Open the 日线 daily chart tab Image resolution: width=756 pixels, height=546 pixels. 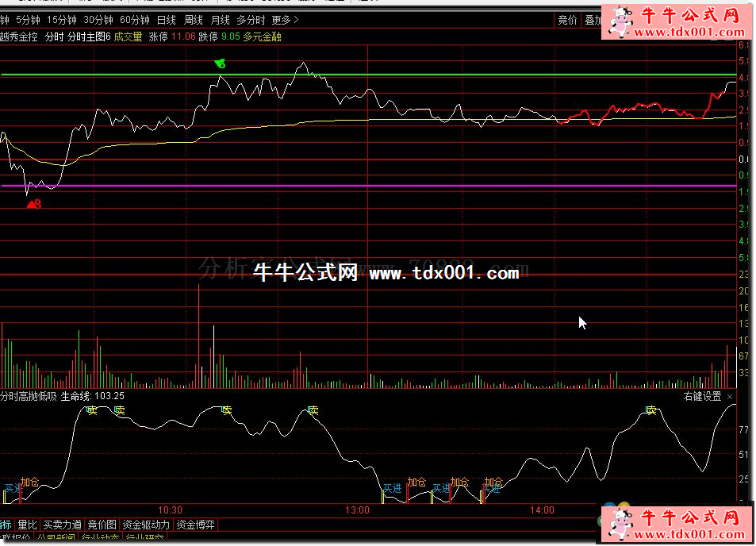click(167, 20)
